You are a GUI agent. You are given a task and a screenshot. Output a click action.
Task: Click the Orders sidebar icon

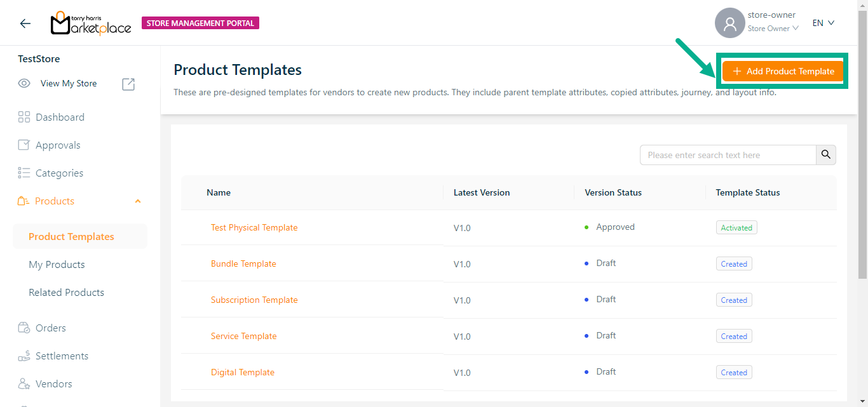coord(24,328)
